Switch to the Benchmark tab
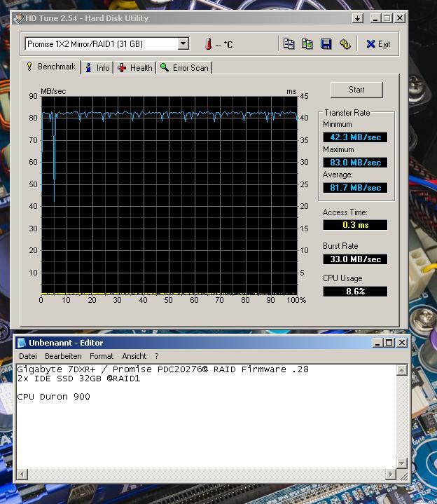The width and height of the screenshot is (437, 504). click(51, 67)
